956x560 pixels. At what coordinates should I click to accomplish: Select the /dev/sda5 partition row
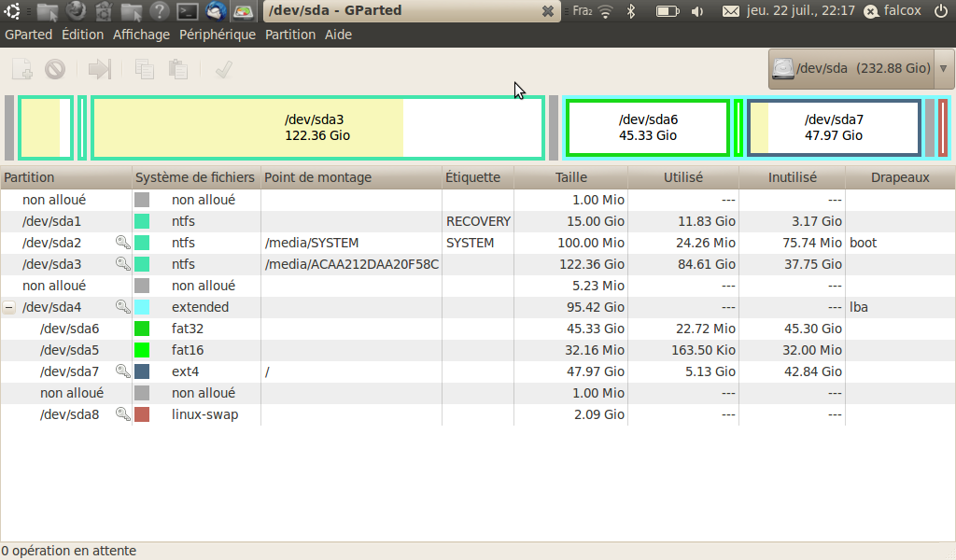pos(477,350)
